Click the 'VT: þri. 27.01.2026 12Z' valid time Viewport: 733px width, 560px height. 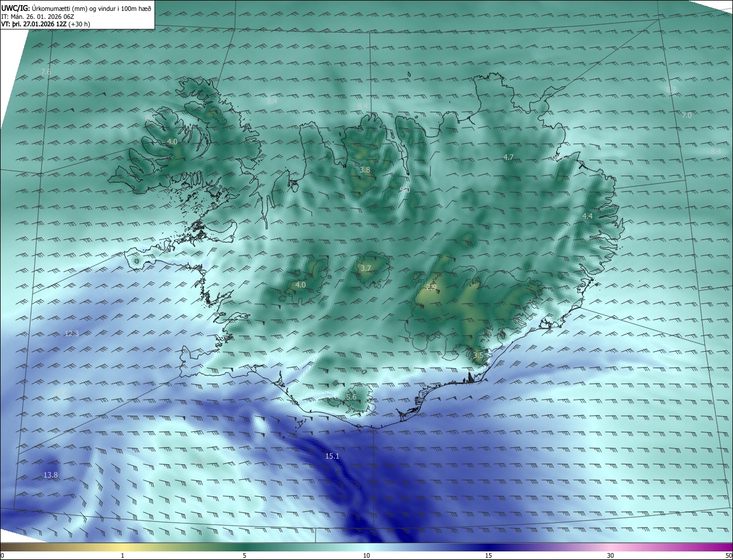pyautogui.click(x=33, y=24)
